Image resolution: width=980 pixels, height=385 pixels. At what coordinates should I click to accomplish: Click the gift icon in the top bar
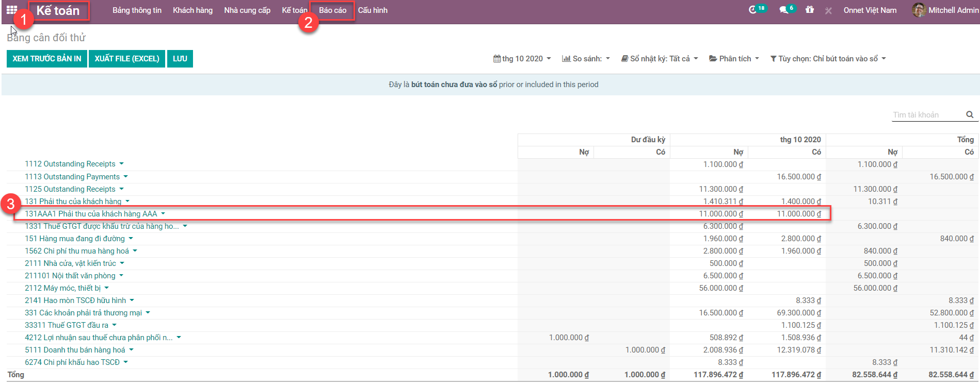(x=810, y=10)
